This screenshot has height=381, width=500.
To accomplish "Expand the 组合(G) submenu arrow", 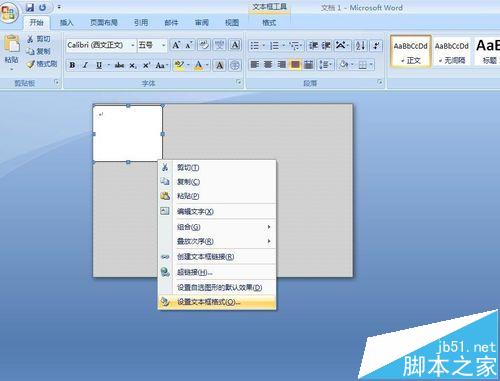I will pos(269,227).
